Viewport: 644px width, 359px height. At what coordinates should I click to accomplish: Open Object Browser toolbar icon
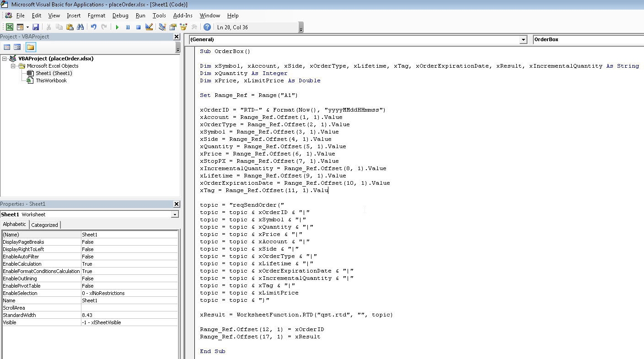pos(183,27)
